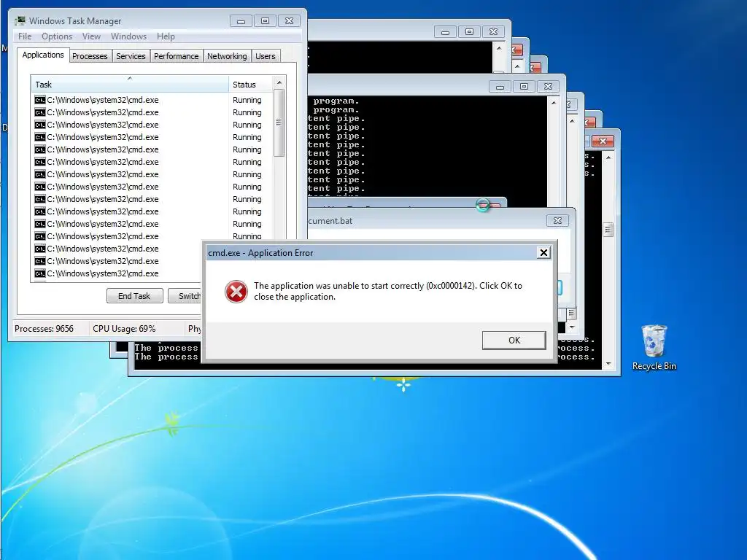Image resolution: width=747 pixels, height=560 pixels.
Task: Click 'Processes: 9656' in the status bar
Action: click(44, 329)
